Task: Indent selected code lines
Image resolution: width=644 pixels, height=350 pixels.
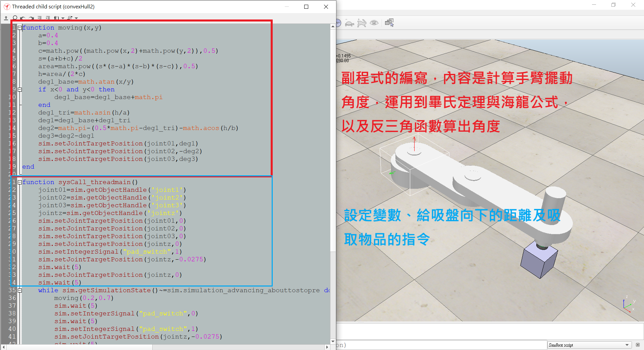Action: (48, 18)
